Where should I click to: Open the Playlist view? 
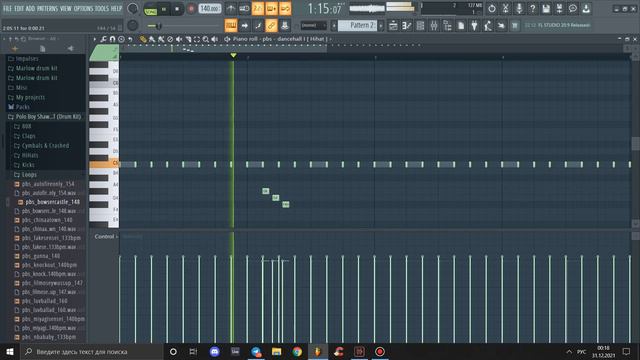tap(393, 26)
